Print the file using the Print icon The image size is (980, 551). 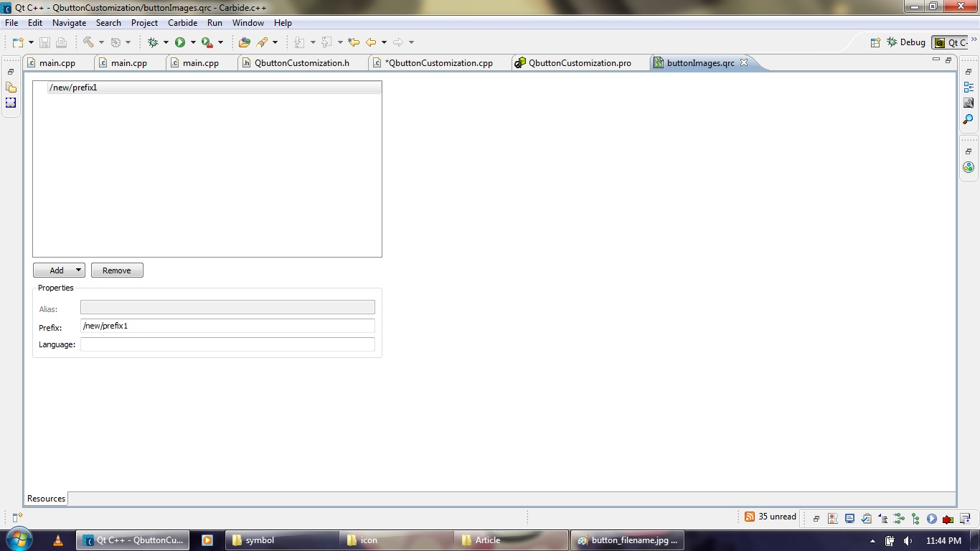coord(62,42)
